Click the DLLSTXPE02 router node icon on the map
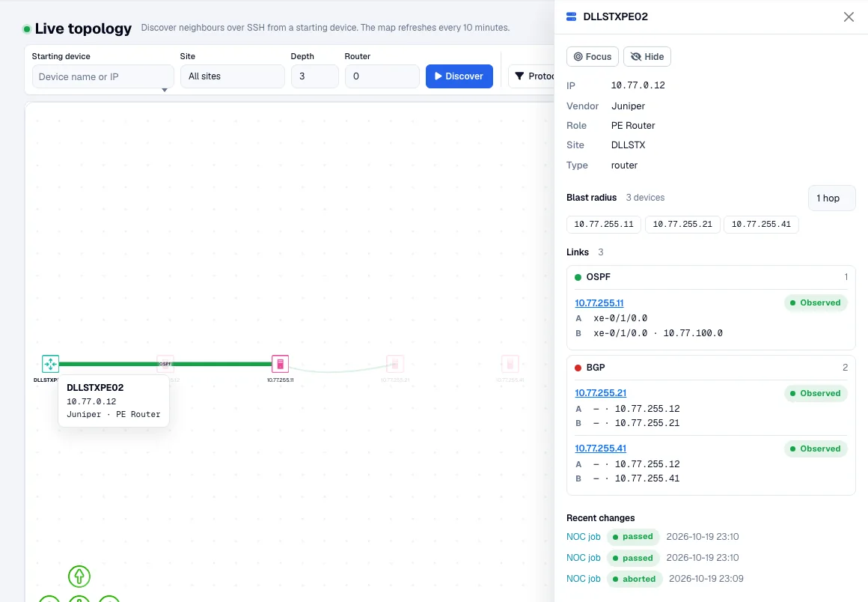This screenshot has width=868, height=602. pos(50,364)
